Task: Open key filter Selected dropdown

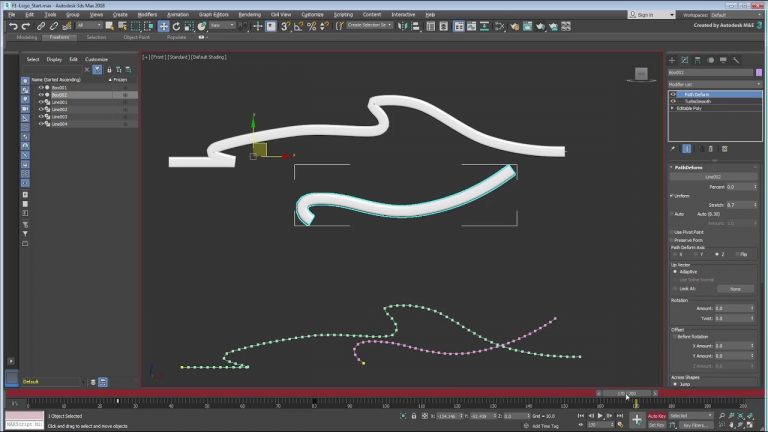Action: coord(690,415)
